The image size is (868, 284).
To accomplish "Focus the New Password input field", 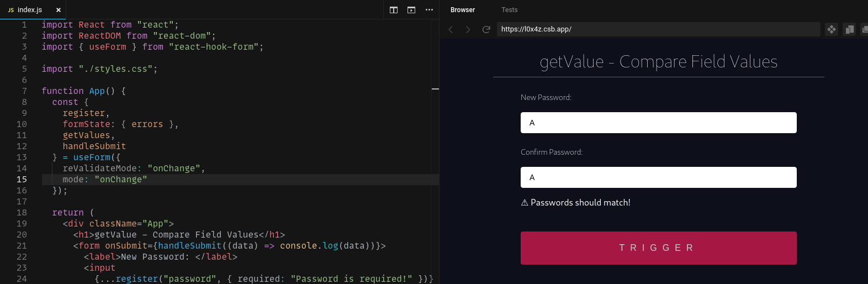I will click(x=658, y=123).
